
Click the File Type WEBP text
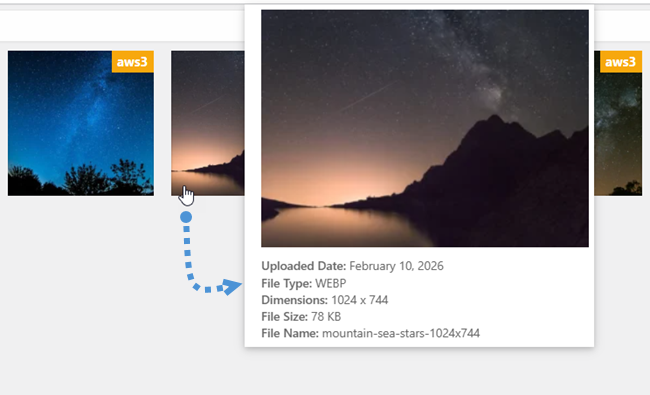304,284
